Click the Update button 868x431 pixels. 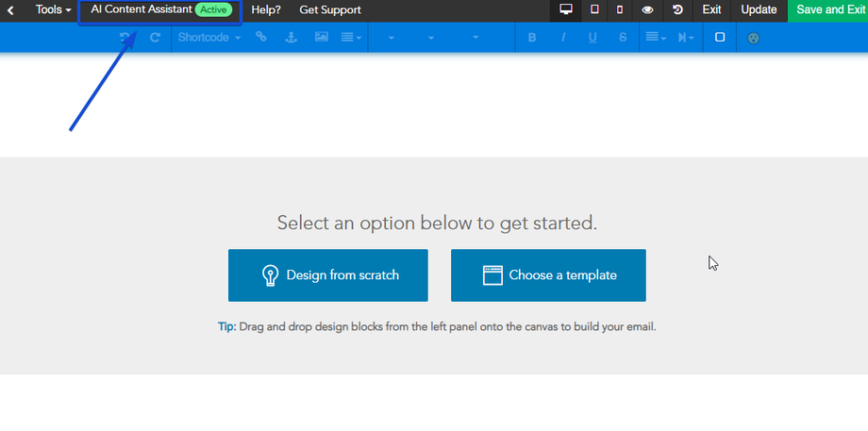[759, 10]
